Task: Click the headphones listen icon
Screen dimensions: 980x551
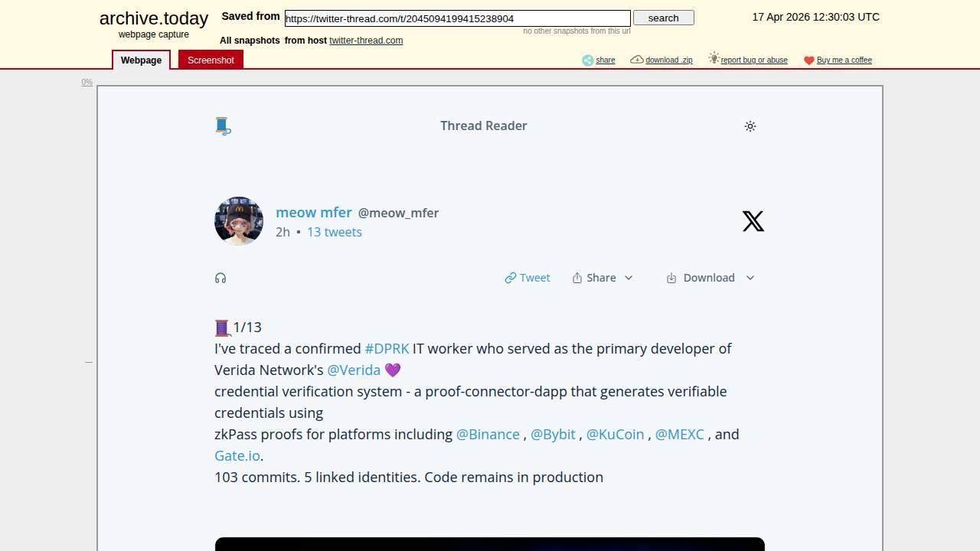Action: tap(220, 278)
